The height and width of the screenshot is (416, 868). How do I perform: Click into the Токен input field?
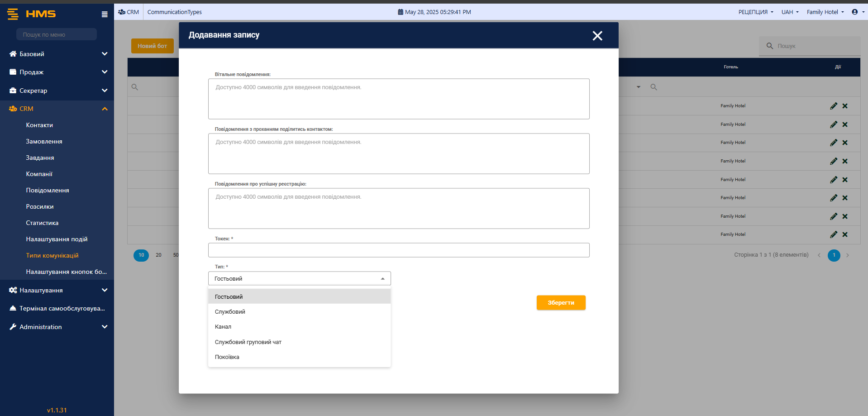click(x=398, y=250)
